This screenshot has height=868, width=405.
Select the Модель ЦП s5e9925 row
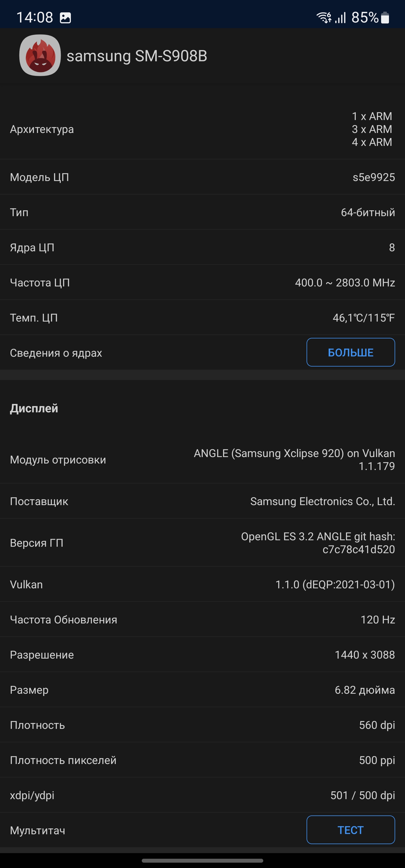point(202,177)
